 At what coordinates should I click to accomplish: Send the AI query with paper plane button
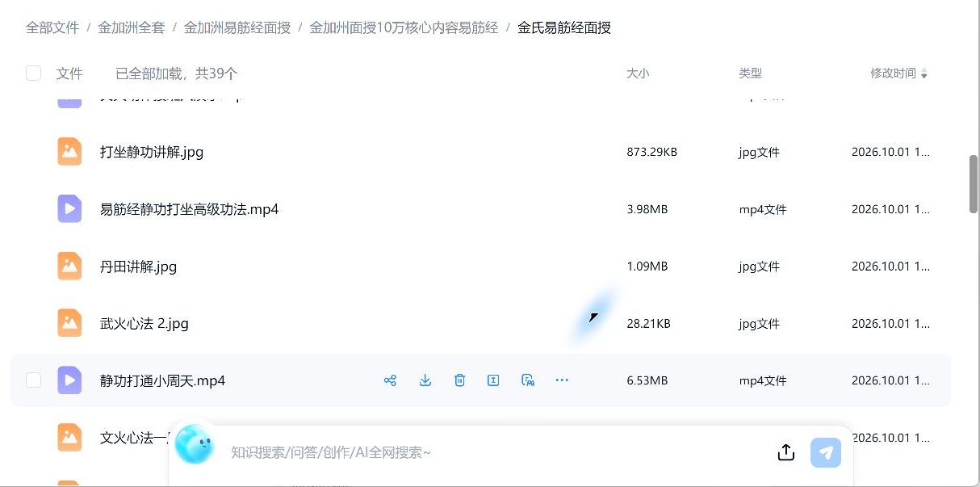(x=826, y=452)
